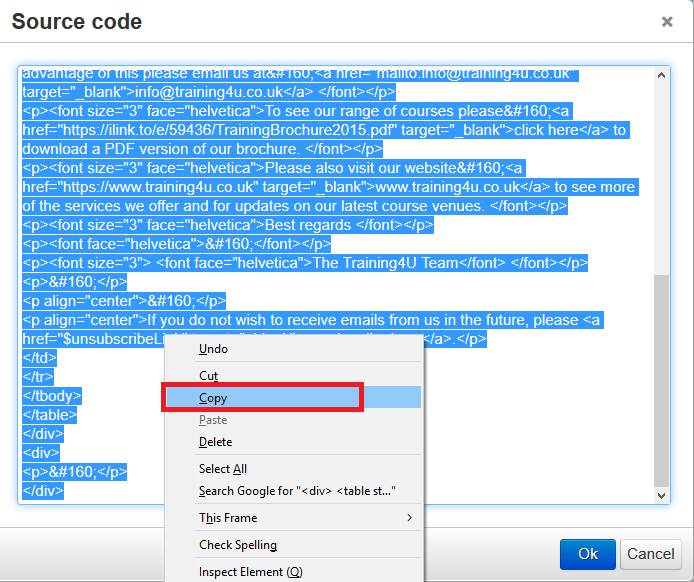The width and height of the screenshot is (694, 582).
Task: Click the TrainingBrochure2015.pdf href text
Action: 326,130
